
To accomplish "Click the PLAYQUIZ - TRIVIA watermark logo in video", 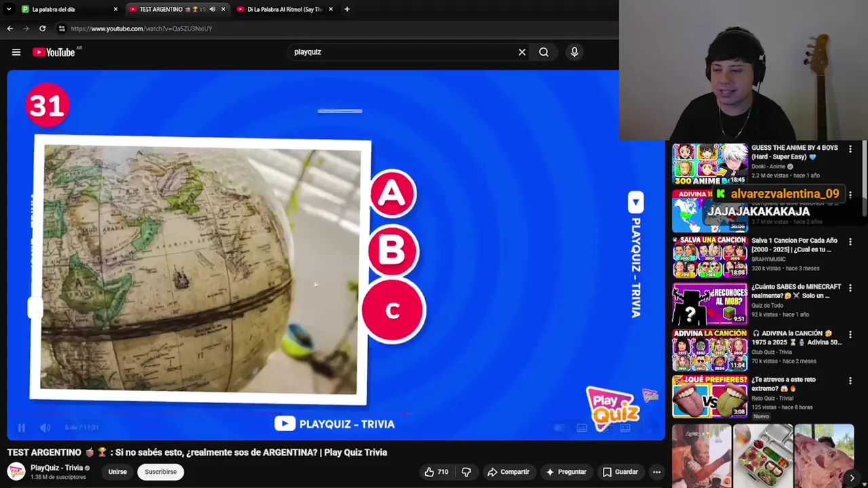I will coord(334,424).
